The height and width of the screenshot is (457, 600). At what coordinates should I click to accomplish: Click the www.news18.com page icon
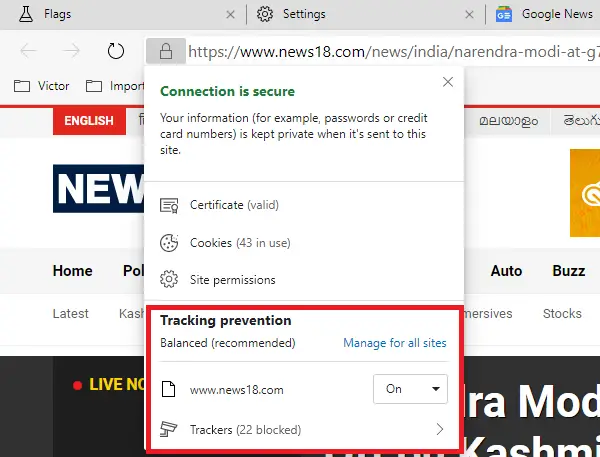click(168, 389)
